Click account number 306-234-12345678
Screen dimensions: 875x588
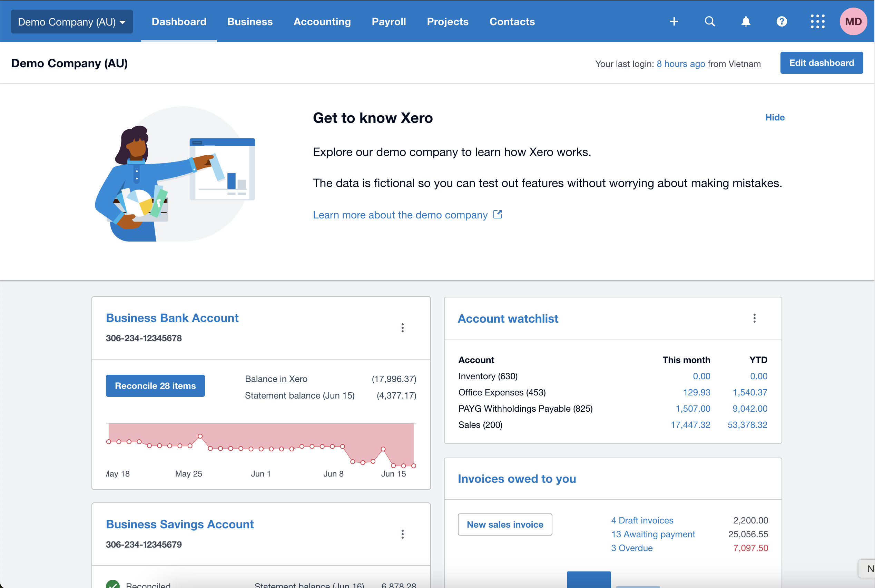click(x=144, y=338)
